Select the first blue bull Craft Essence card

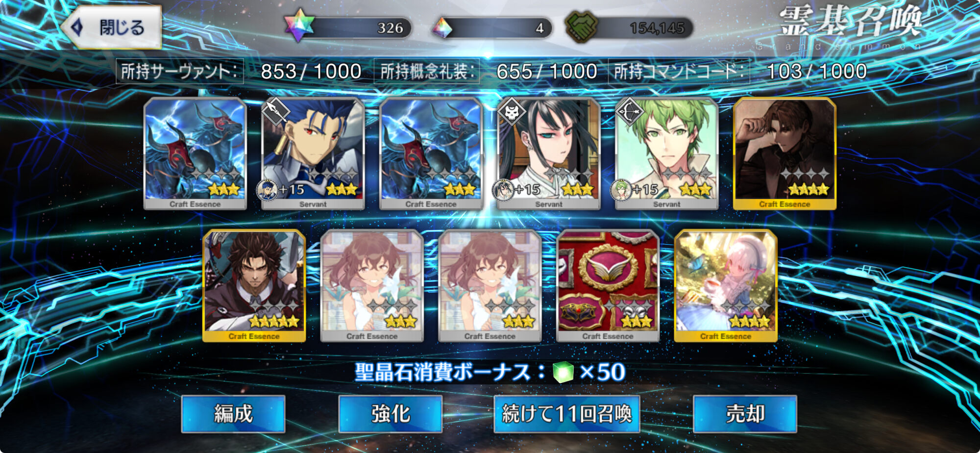195,153
